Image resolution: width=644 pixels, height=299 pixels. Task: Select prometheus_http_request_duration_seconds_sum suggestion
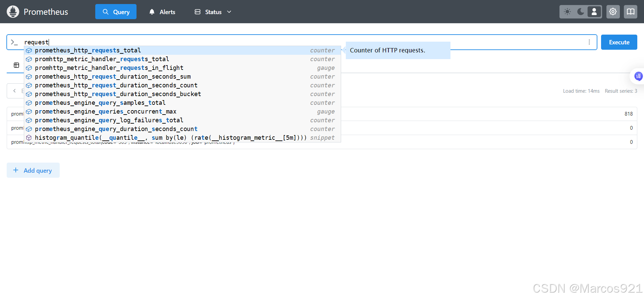(182, 77)
